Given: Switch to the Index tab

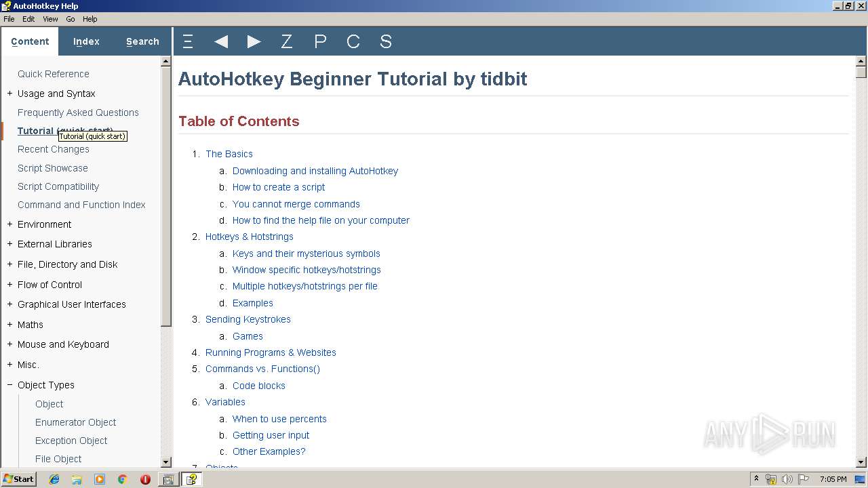Looking at the screenshot, I should click(x=86, y=41).
